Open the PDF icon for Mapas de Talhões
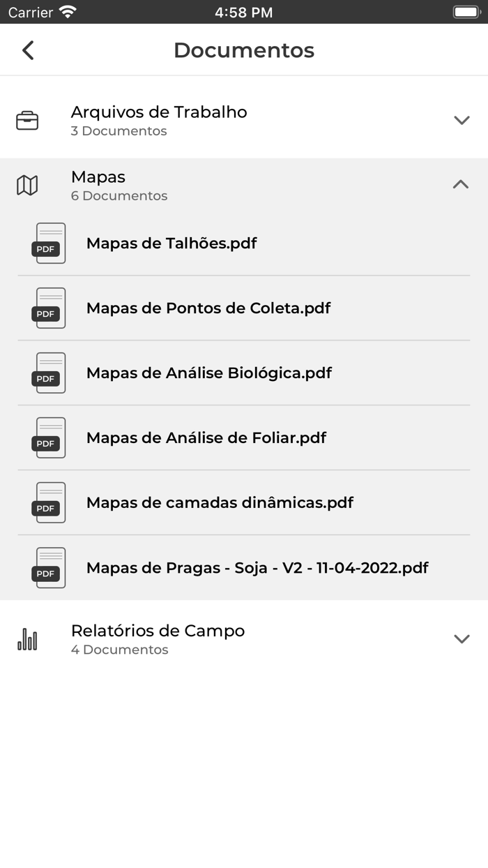This screenshot has height=868, width=488. (48, 243)
